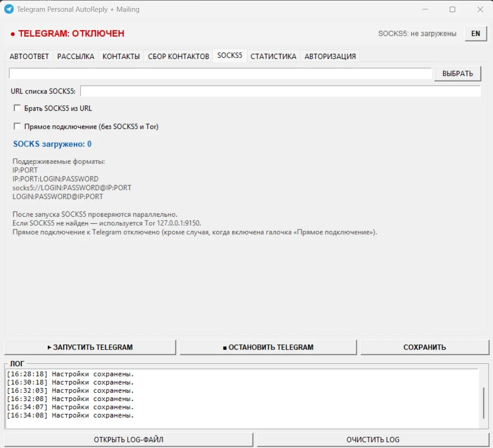Viewport: 493px width, 448px height.
Task: Open the КОНТАКТЫ tab
Action: (121, 56)
